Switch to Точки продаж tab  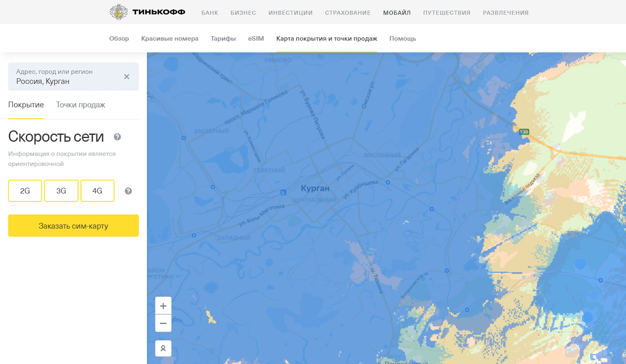coord(80,105)
